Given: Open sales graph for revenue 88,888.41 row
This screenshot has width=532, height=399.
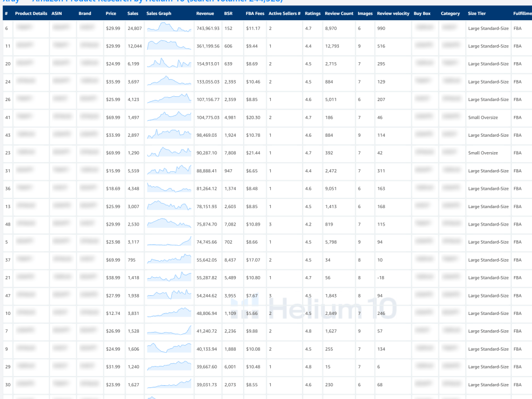Looking at the screenshot, I should click(x=169, y=170).
